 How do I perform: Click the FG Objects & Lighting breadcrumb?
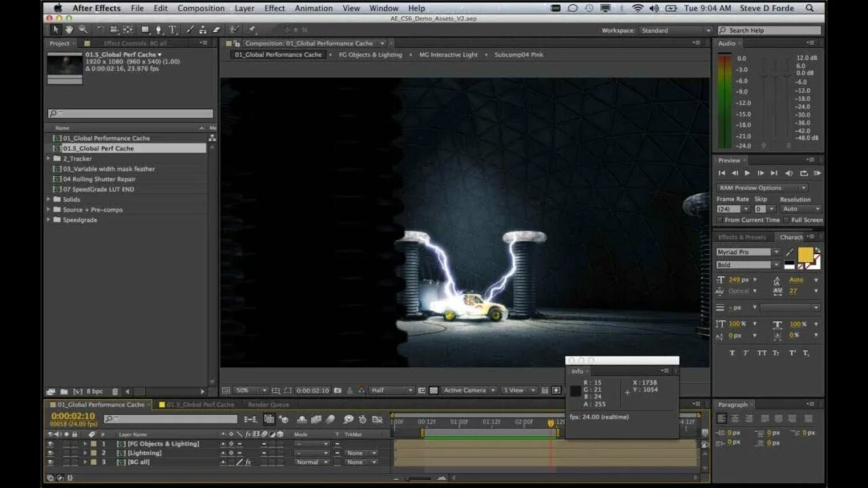click(x=370, y=55)
